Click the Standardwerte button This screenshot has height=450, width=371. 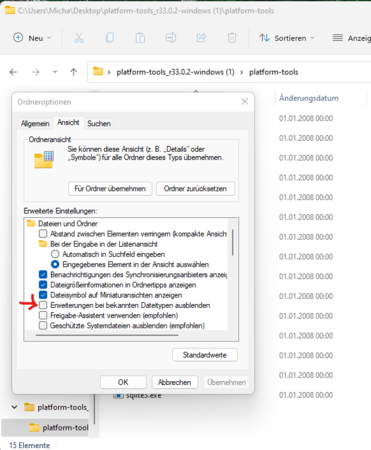coord(205,355)
